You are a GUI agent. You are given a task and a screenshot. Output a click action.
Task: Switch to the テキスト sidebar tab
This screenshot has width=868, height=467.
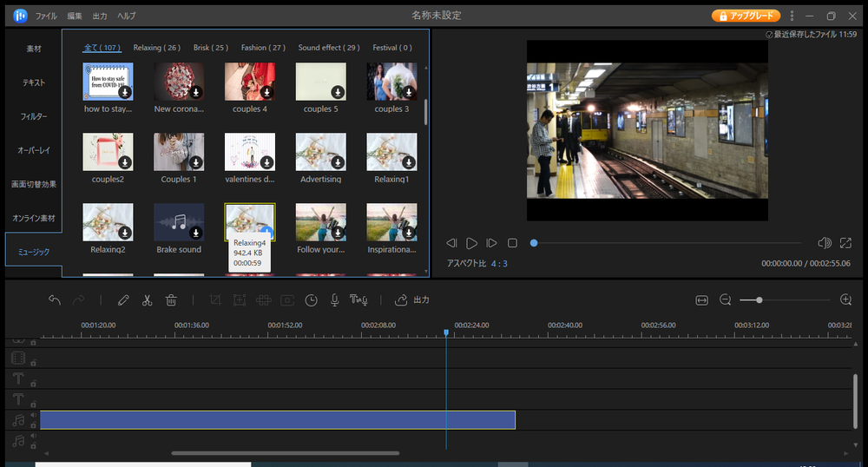pyautogui.click(x=34, y=82)
